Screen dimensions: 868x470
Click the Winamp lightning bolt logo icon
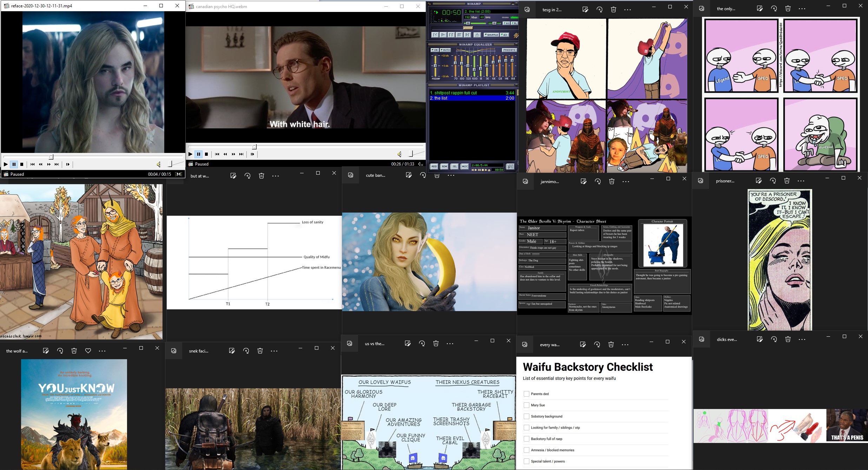(x=516, y=35)
